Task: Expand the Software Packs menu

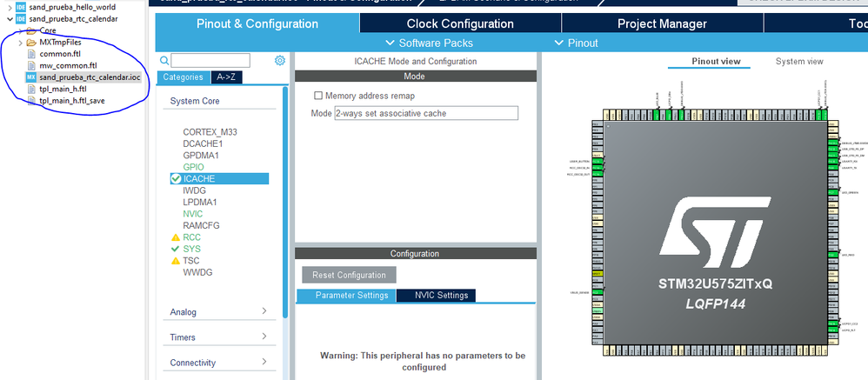Action: click(429, 43)
